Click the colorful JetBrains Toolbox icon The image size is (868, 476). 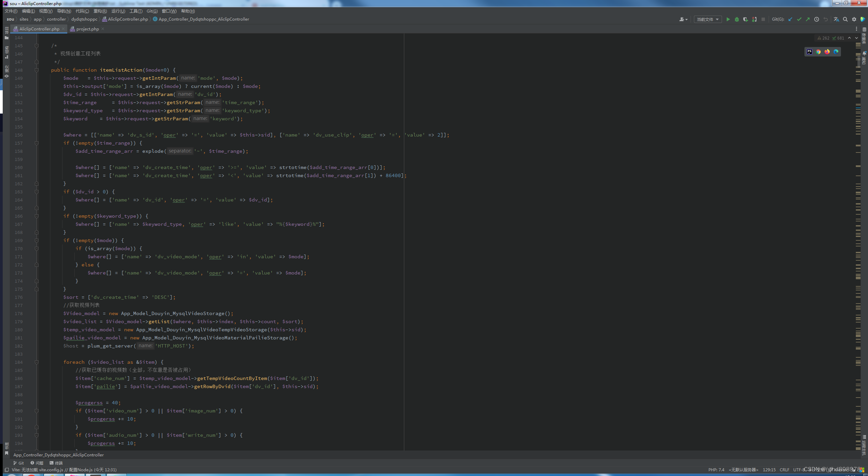[x=863, y=19]
